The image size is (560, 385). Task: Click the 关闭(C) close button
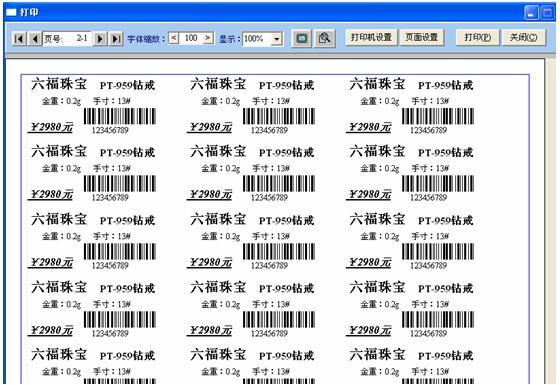pyautogui.click(x=524, y=37)
